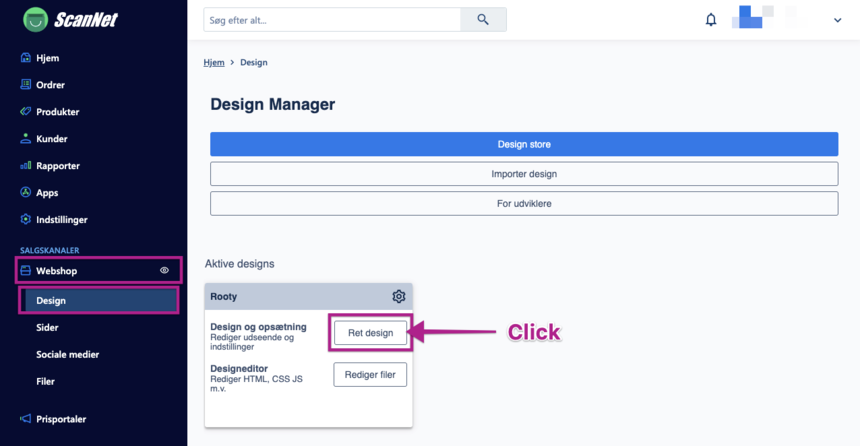Expand the user account dropdown chevron
The image size is (860, 446).
click(837, 20)
